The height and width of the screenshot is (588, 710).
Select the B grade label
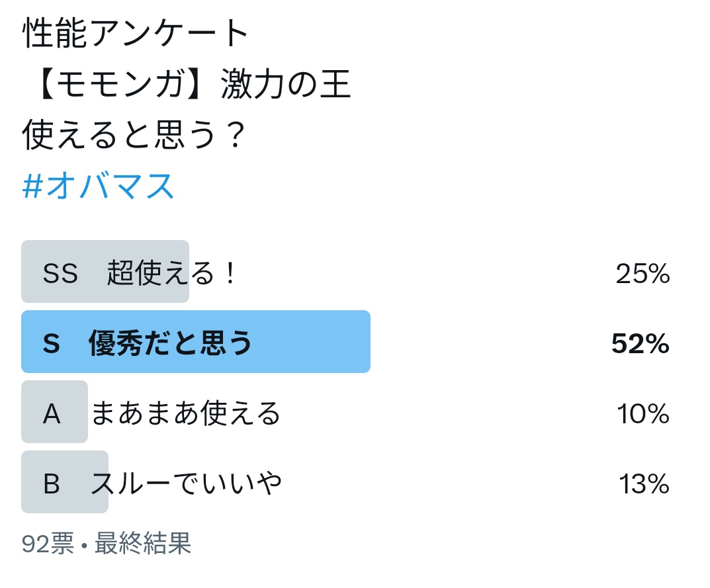[x=52, y=485]
